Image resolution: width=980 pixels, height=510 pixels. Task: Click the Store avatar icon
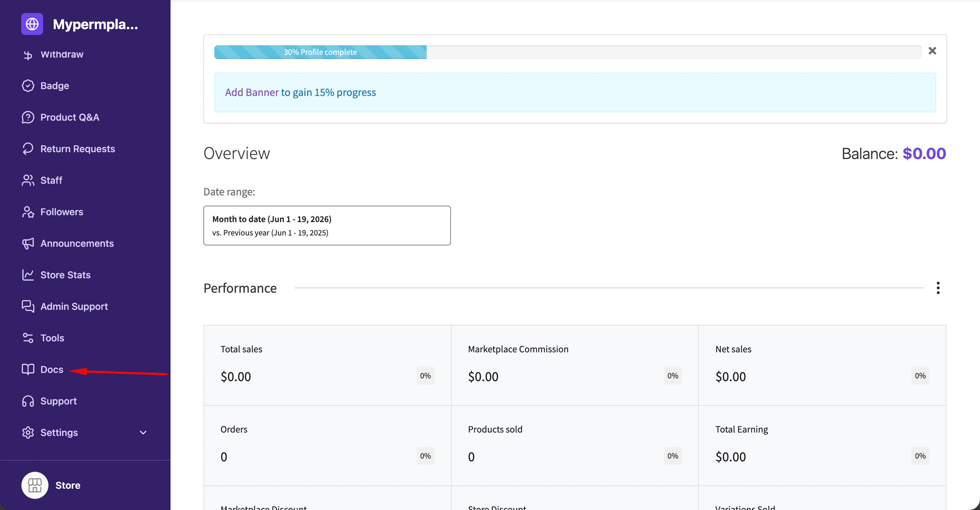pos(35,485)
